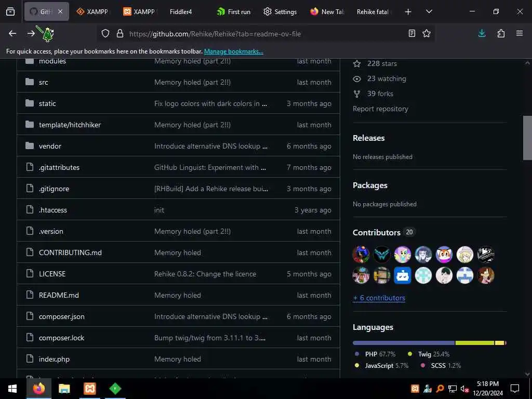532x399 pixels.
Task: Open the tracking protection shield icon
Action: 105,33
